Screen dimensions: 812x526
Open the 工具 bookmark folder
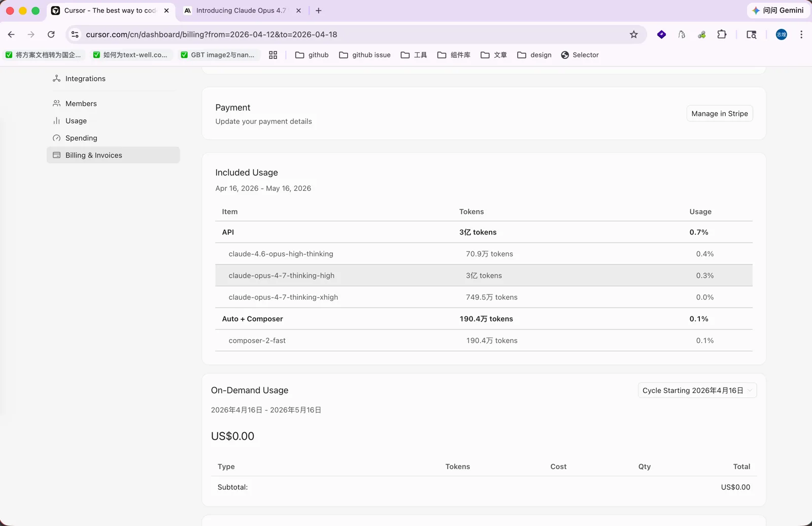(x=414, y=55)
